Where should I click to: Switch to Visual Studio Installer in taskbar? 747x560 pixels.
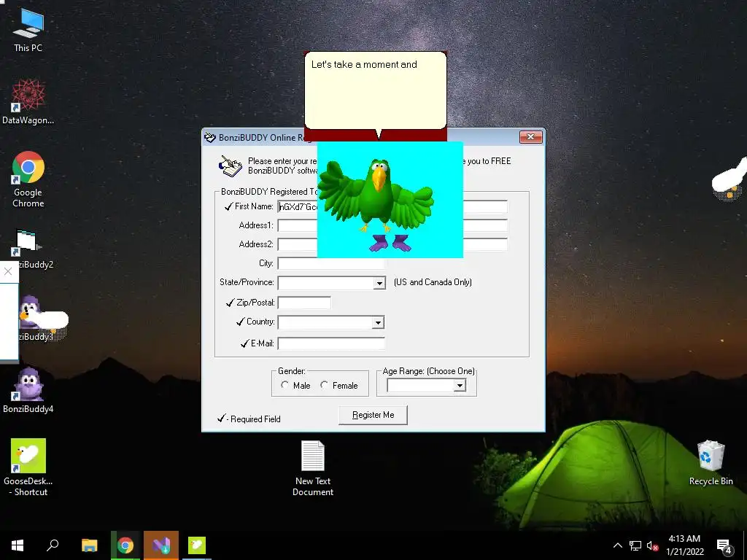point(161,545)
